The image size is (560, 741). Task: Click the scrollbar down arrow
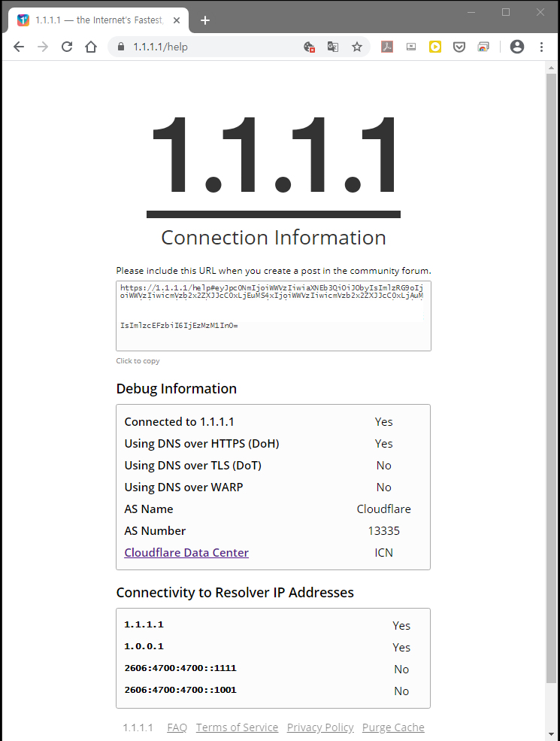[x=551, y=734]
